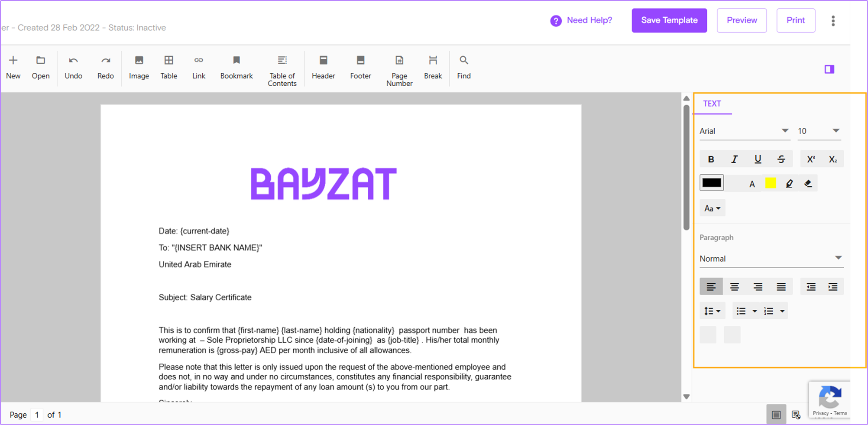This screenshot has height=425, width=868.
Task: Click the page number input field
Action: tap(37, 415)
